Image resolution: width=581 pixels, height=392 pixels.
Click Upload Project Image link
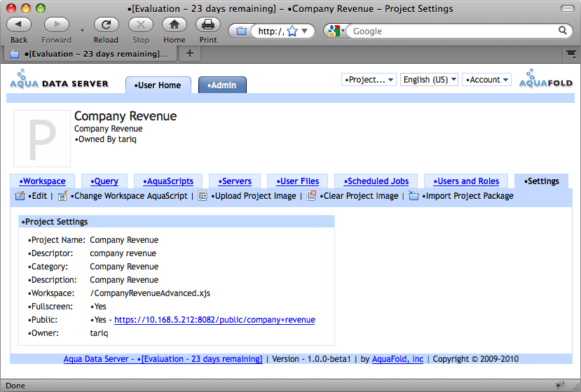coord(254,196)
